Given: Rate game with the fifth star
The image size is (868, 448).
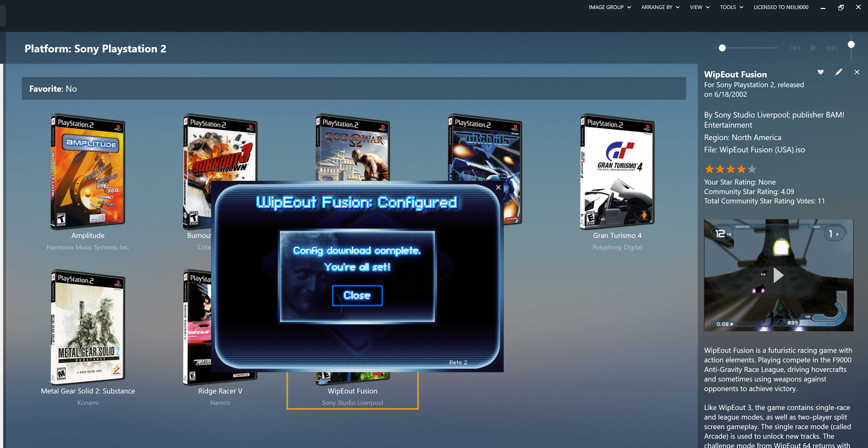Looking at the screenshot, I should click(752, 169).
